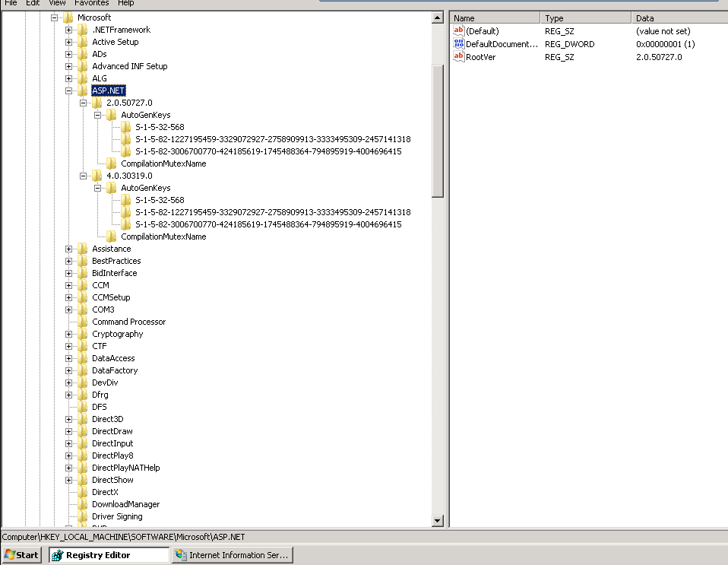Select S-1-5-32-568 under 4.0.30319.0
Screen dimensions: 728x565
coord(160,200)
